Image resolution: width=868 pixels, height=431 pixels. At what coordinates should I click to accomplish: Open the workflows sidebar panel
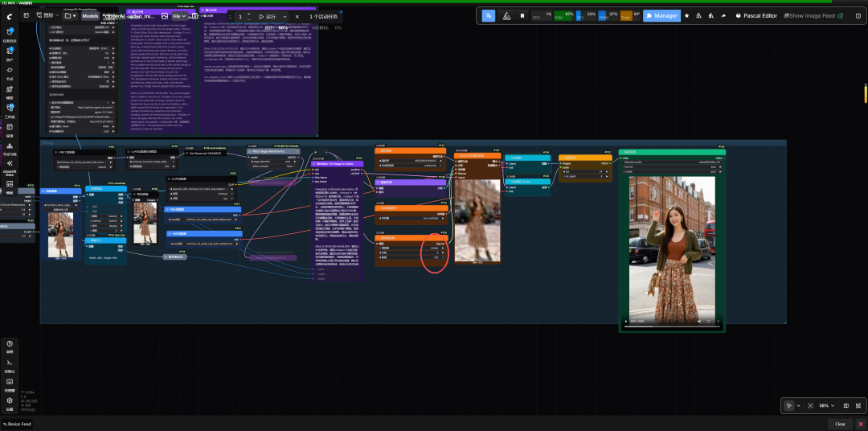click(10, 108)
